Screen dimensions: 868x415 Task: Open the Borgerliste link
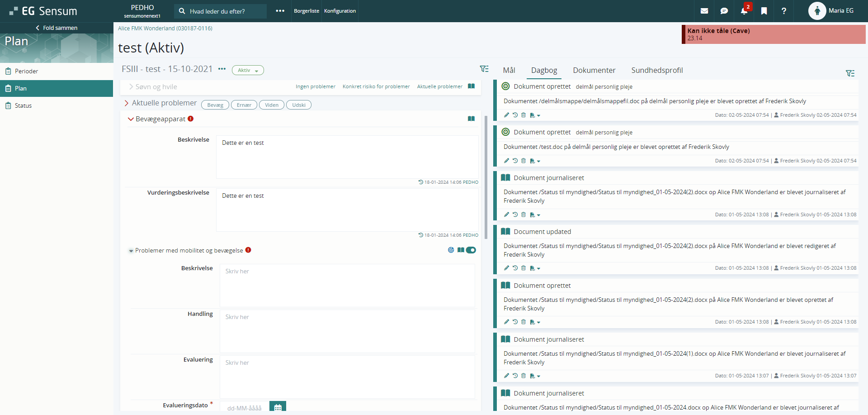point(306,11)
